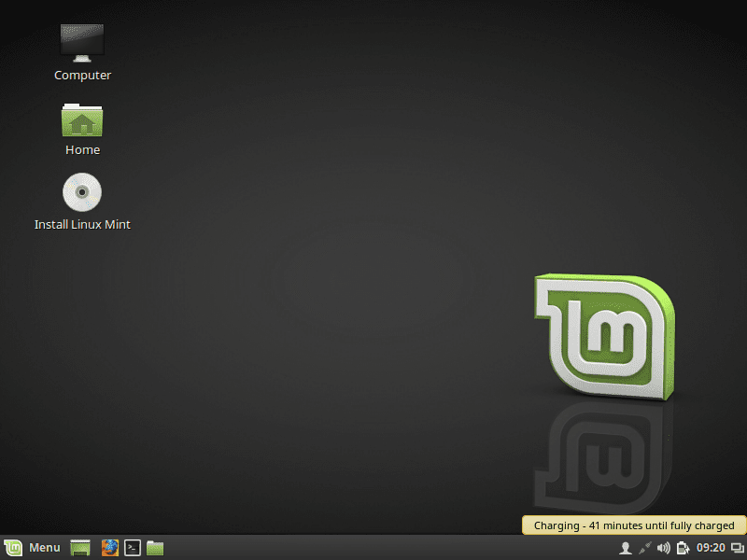The width and height of the screenshot is (747, 560).
Task: Click the Show Desktop panel icon
Action: [x=79, y=548]
